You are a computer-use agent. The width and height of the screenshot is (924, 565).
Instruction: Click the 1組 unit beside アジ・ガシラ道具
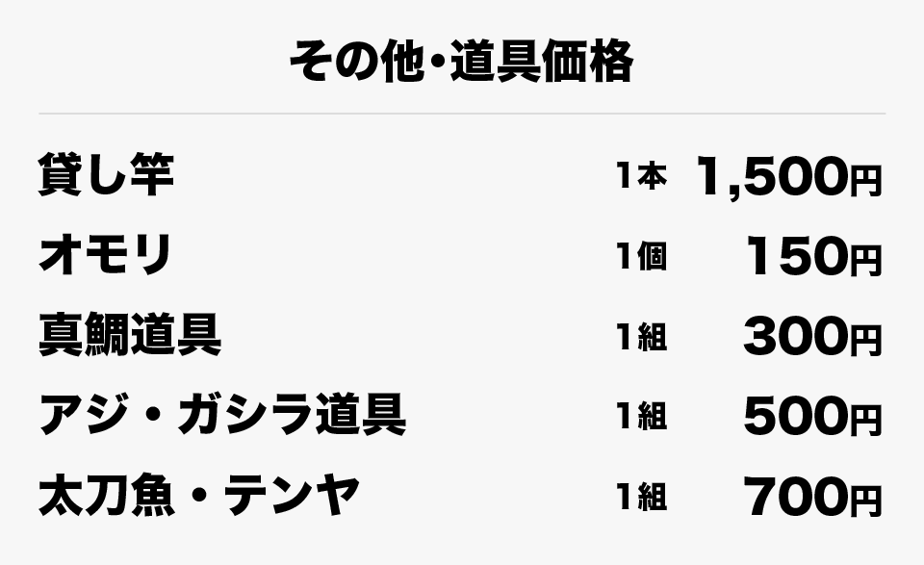coord(642,416)
